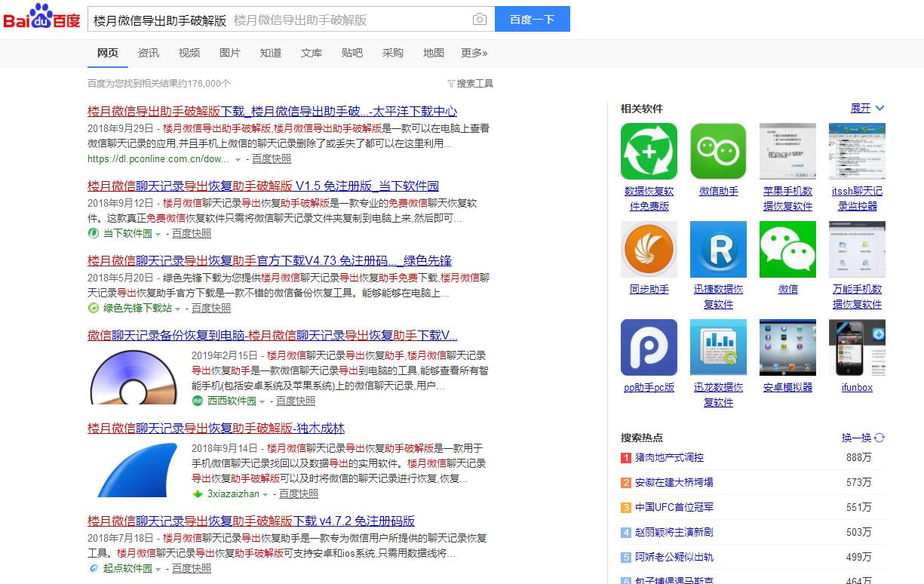Open the 官方下载V4.73 绿色先锋 result link
Viewport: 924px width, 584px height.
[269, 261]
